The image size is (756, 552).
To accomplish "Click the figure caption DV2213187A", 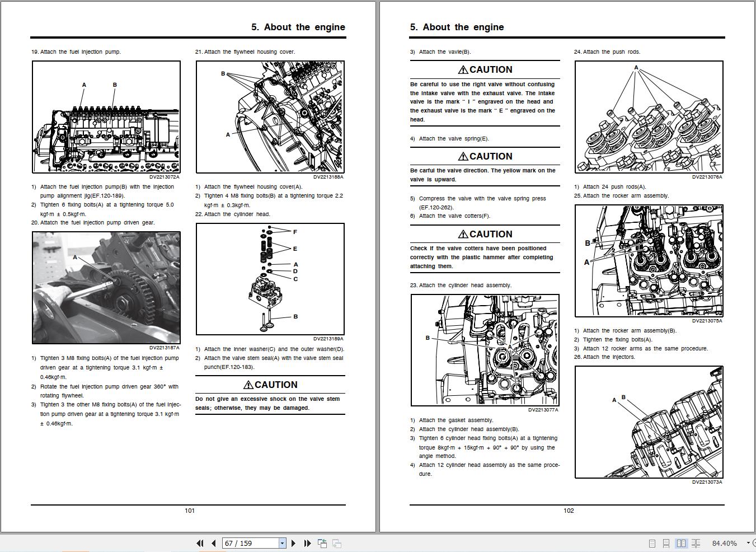I will 164,348.
